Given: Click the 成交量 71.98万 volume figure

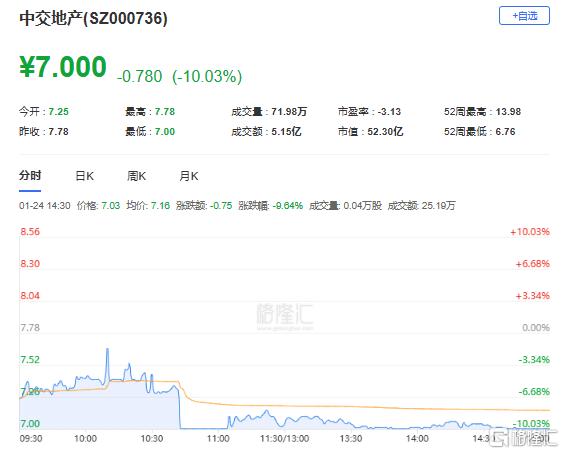Looking at the screenshot, I should (289, 112).
